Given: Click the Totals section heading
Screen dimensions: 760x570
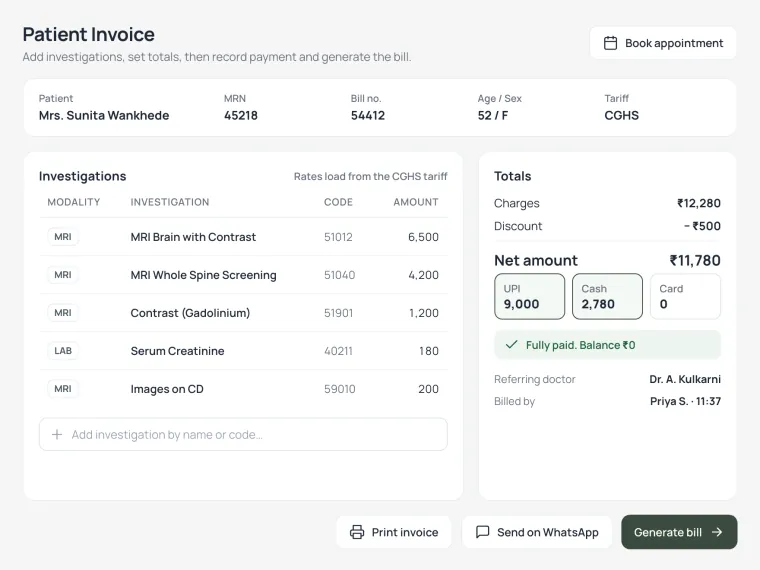Looking at the screenshot, I should (x=512, y=176).
